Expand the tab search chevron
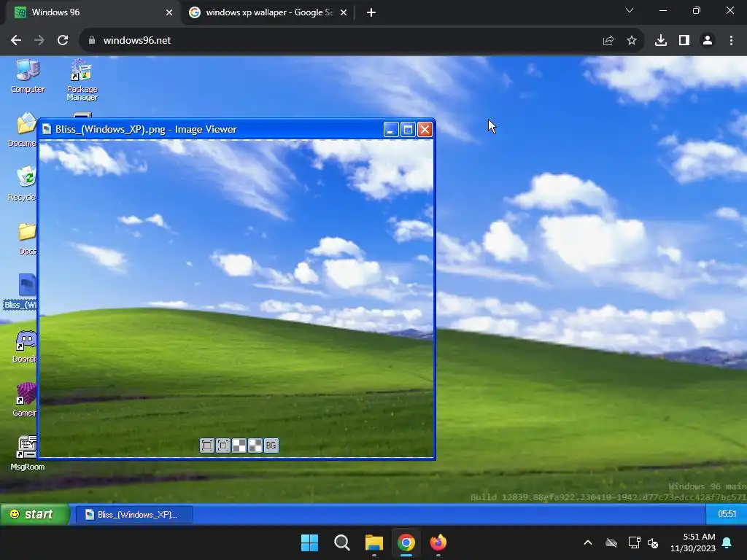The height and width of the screenshot is (560, 747). [x=630, y=10]
